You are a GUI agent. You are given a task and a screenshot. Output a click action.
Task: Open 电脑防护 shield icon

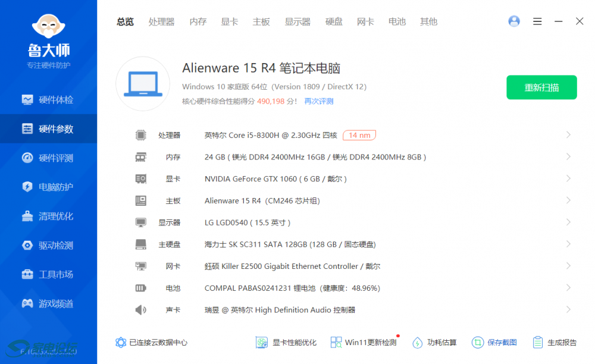(27, 187)
